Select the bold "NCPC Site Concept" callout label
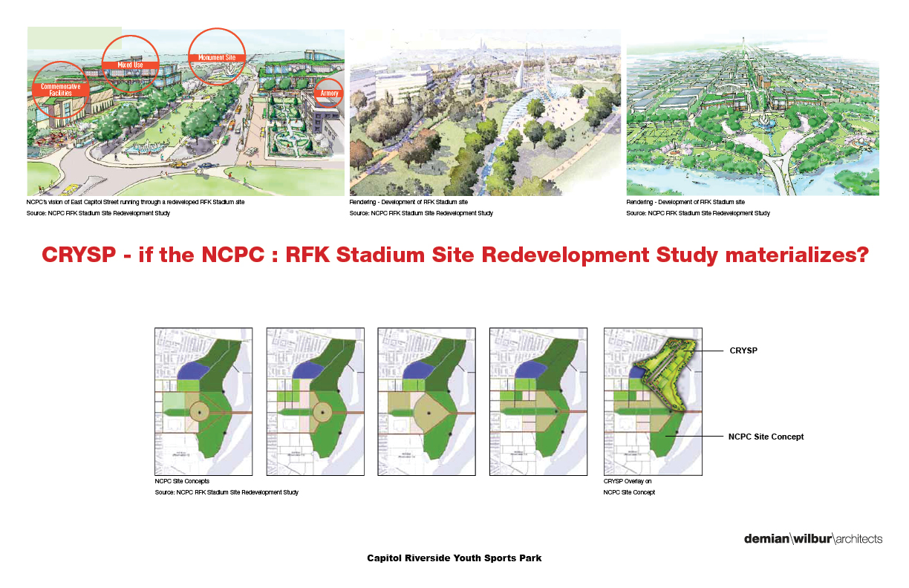Viewport: 909px width, 588px height. click(x=766, y=437)
